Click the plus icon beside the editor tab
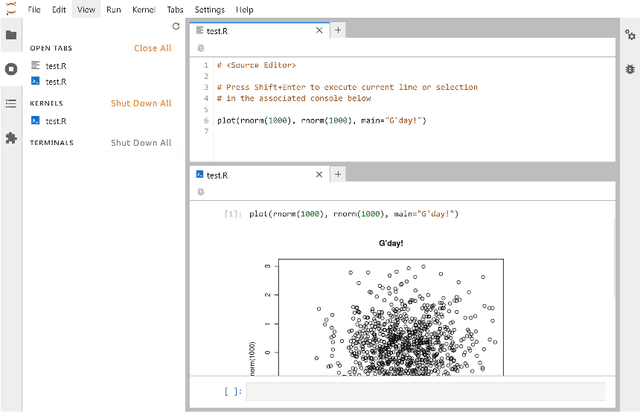The image size is (640, 412). point(338,31)
